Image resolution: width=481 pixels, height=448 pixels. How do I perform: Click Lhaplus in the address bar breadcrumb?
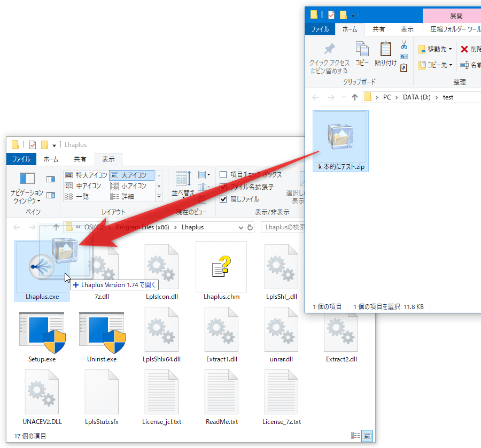coord(192,227)
